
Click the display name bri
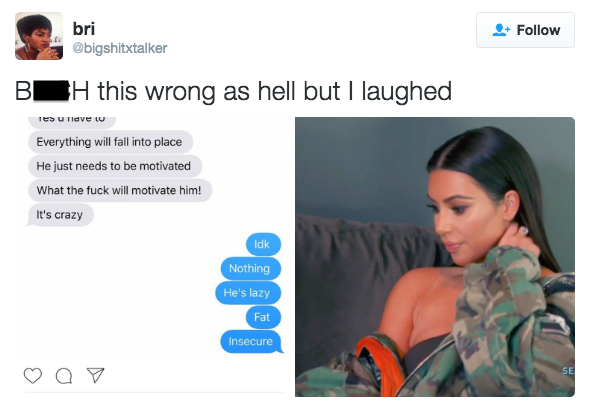coord(83,29)
